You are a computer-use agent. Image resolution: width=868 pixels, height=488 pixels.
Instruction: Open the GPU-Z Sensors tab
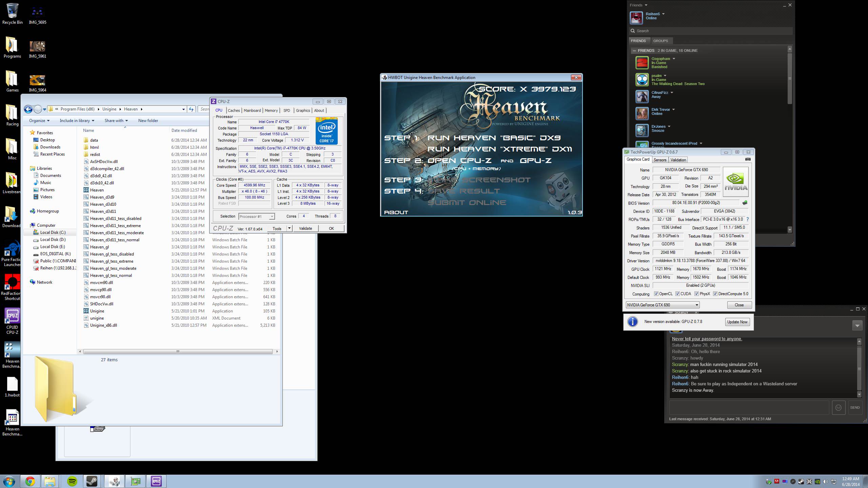point(660,160)
